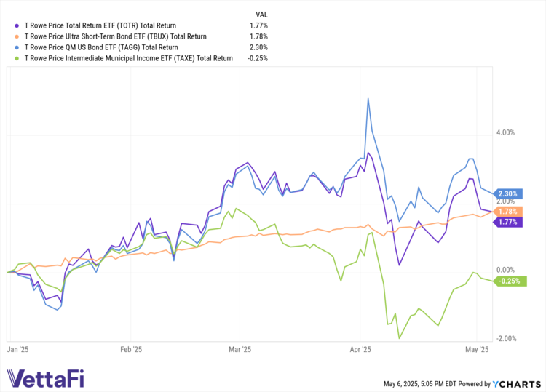Click the purple TOTR legend dot

point(17,25)
